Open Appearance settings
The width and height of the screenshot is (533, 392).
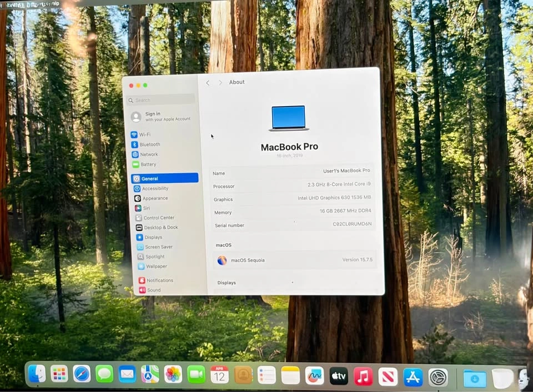[151, 198]
